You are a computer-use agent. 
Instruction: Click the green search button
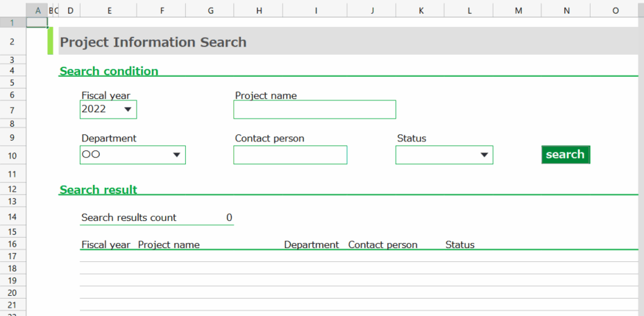tap(565, 155)
